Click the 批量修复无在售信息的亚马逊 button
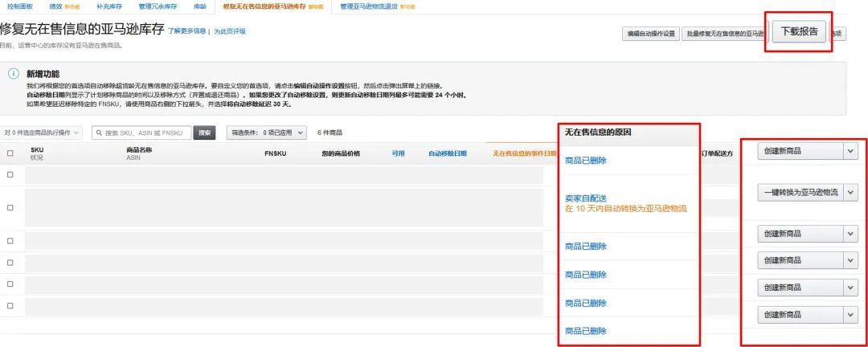The height and width of the screenshot is (347, 868). click(725, 34)
